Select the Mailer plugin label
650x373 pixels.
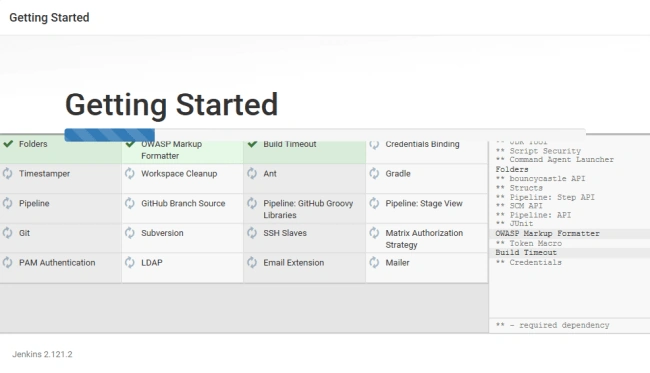398,263
